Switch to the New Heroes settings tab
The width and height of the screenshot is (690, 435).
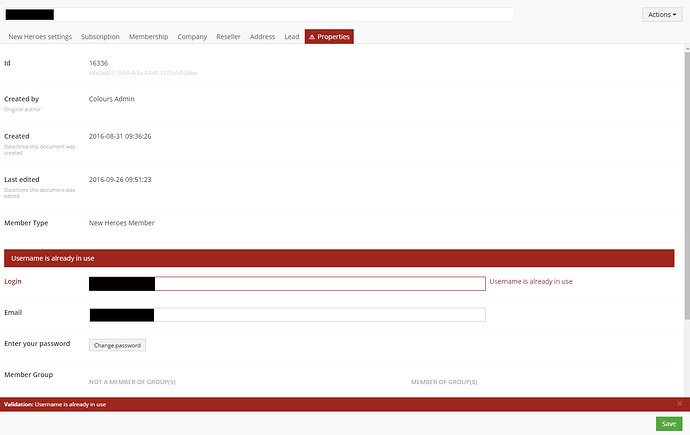(40, 37)
